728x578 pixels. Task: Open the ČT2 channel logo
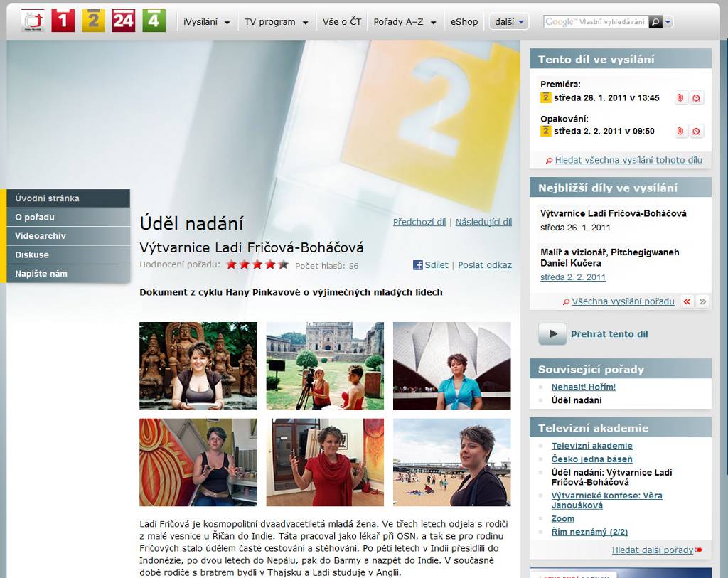(93, 21)
